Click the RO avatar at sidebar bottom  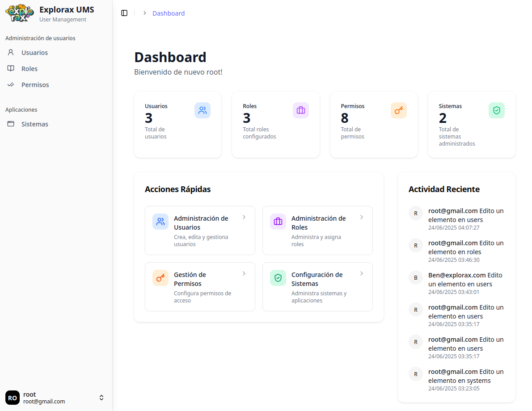[13, 398]
